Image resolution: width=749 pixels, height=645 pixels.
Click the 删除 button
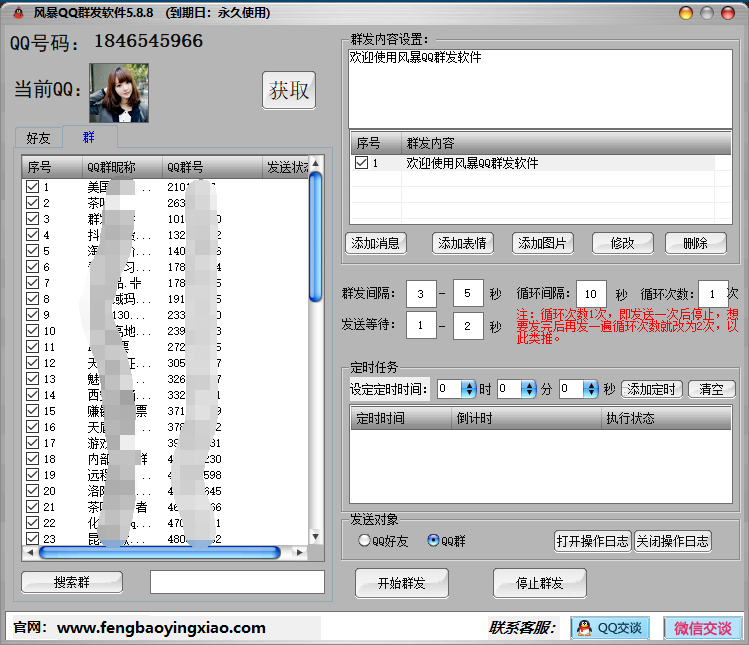pos(696,244)
